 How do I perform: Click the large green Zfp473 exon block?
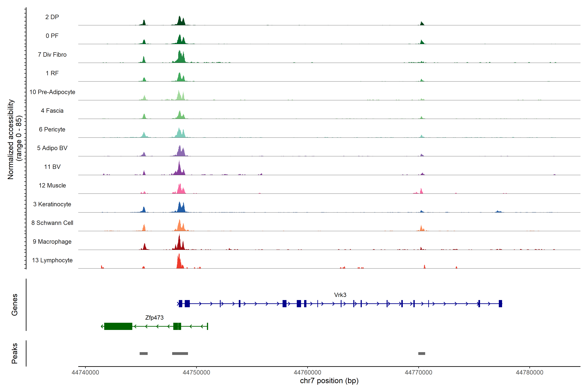click(x=118, y=326)
